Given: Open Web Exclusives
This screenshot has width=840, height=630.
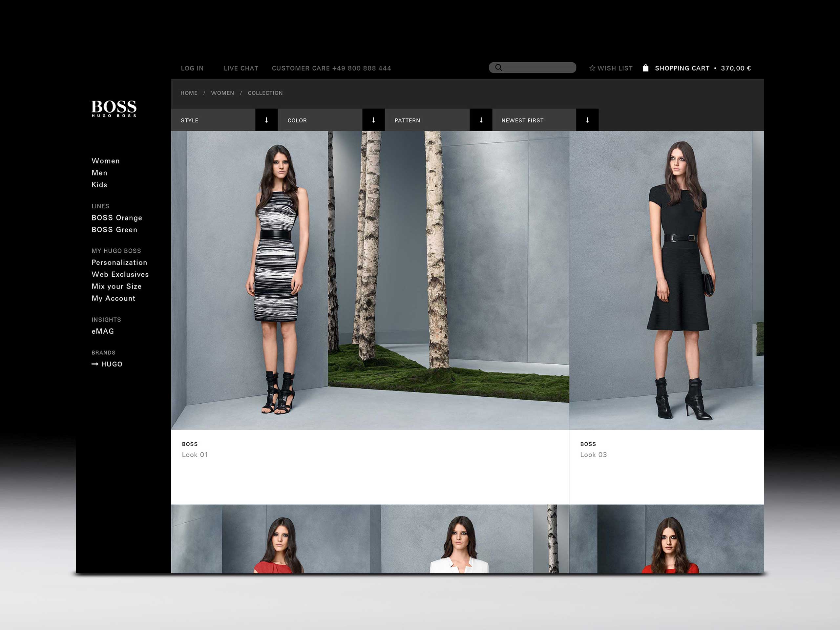Looking at the screenshot, I should (x=120, y=274).
